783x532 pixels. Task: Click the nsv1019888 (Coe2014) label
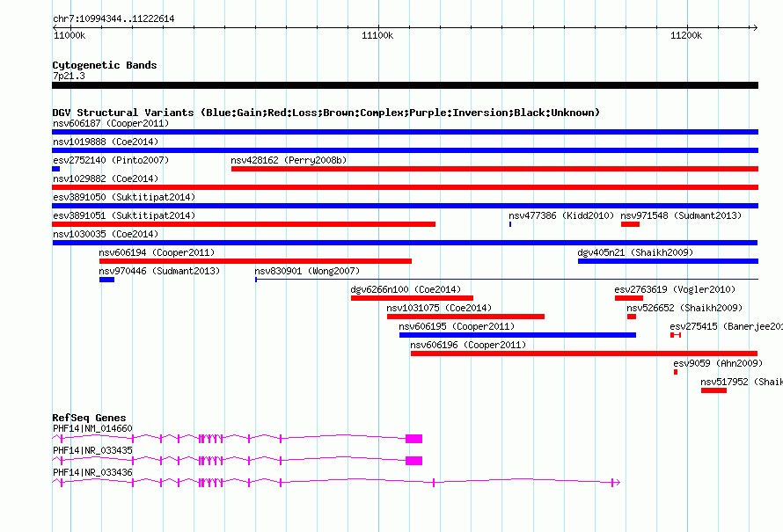106,142
